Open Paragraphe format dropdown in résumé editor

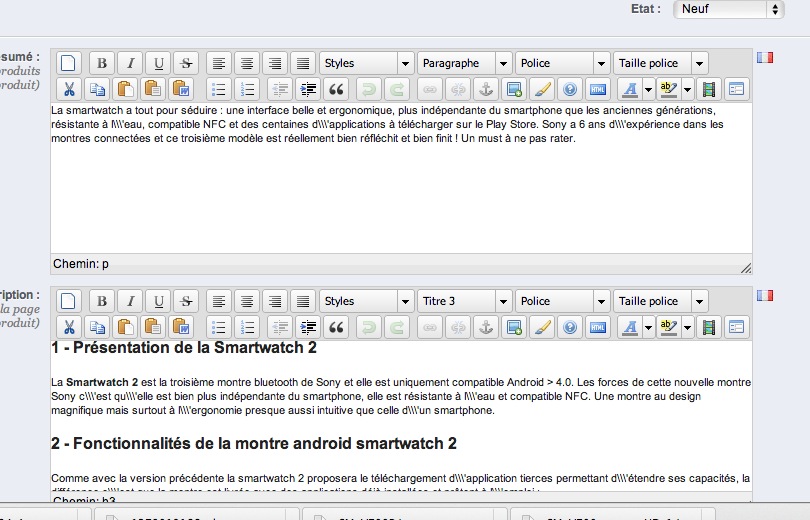[x=464, y=63]
